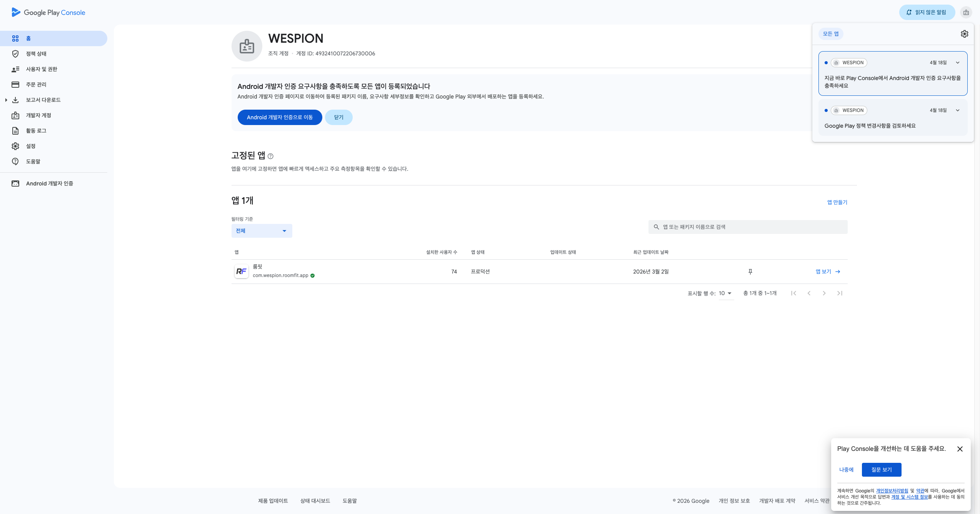Click the WESPION developer profile avatar
Screen dimensions: 980x514
coord(247,46)
